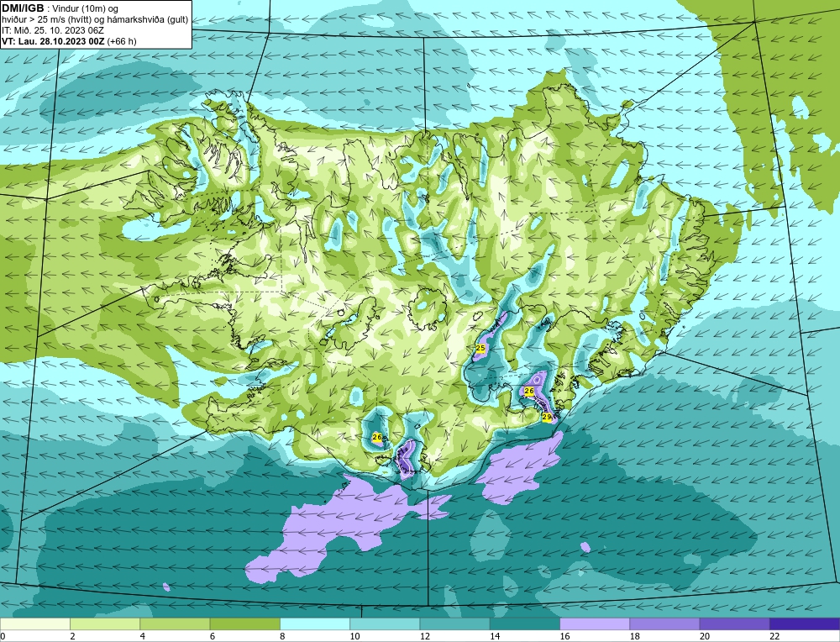Click the legend scale number '12'

[424, 636]
